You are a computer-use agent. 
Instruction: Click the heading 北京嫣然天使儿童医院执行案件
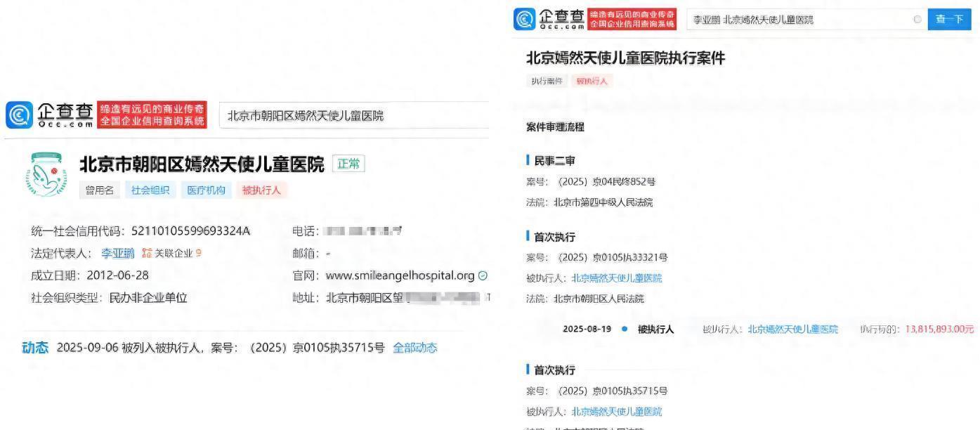(x=625, y=58)
